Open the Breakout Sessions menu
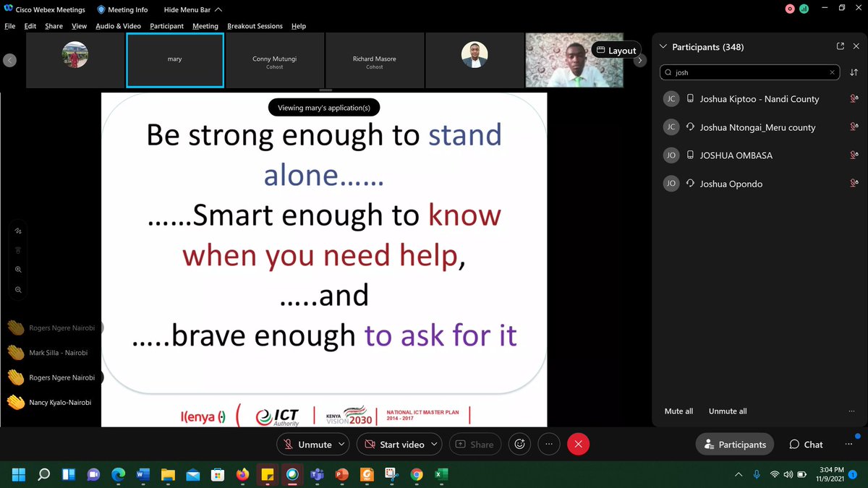The width and height of the screenshot is (868, 488). pos(255,26)
